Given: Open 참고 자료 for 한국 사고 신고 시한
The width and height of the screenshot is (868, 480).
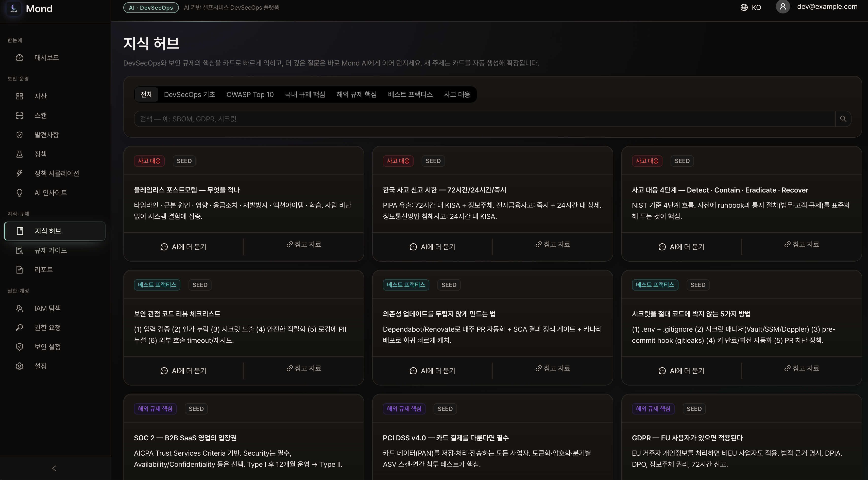Looking at the screenshot, I should 553,244.
